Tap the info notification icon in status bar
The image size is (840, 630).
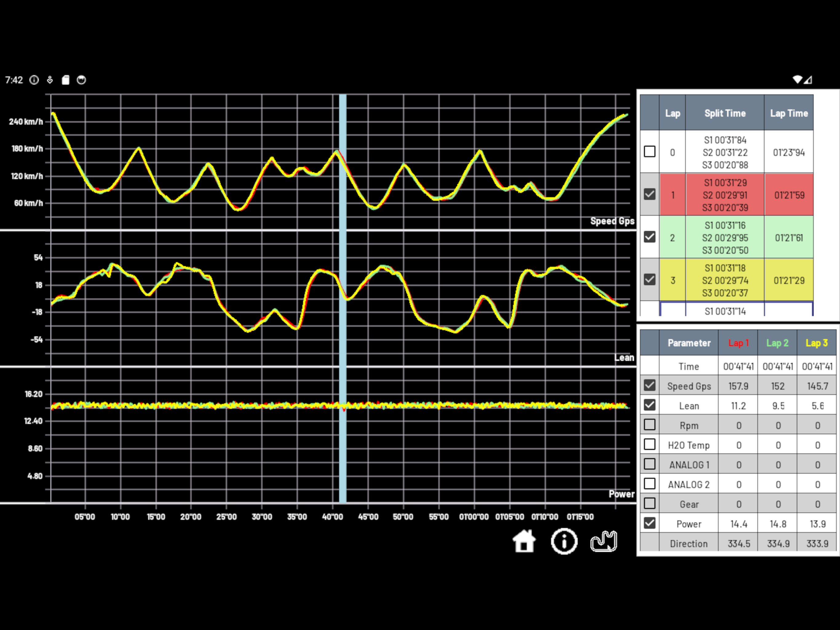[x=34, y=80]
